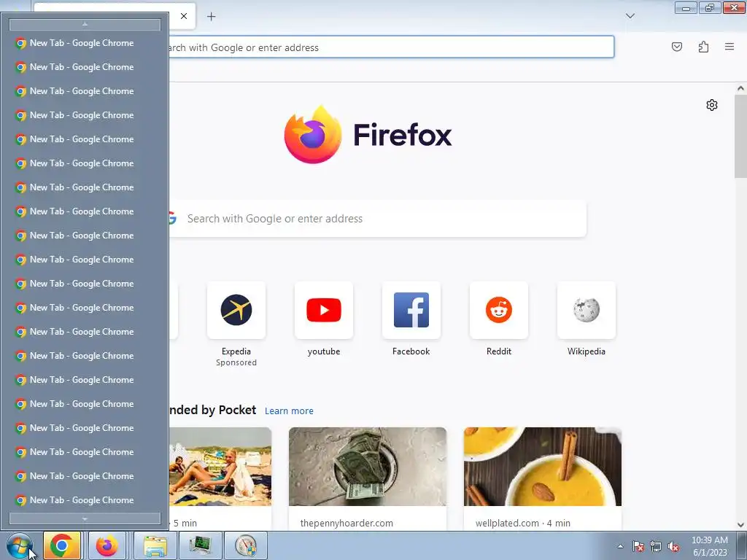Click the Google Chrome taskbar button

point(62,545)
